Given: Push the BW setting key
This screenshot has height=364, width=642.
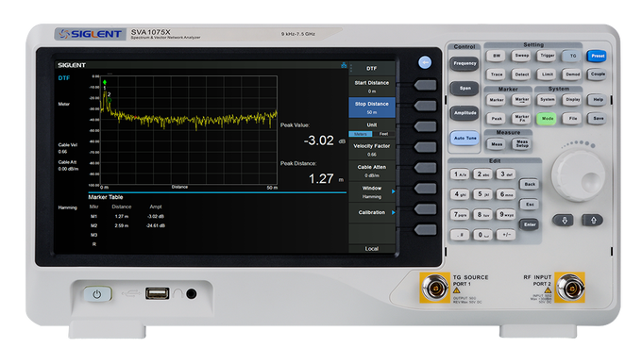Looking at the screenshot, I should tap(497, 56).
